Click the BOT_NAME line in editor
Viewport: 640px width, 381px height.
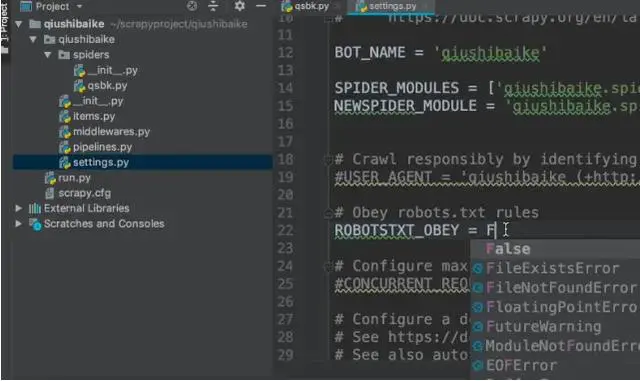pos(441,53)
